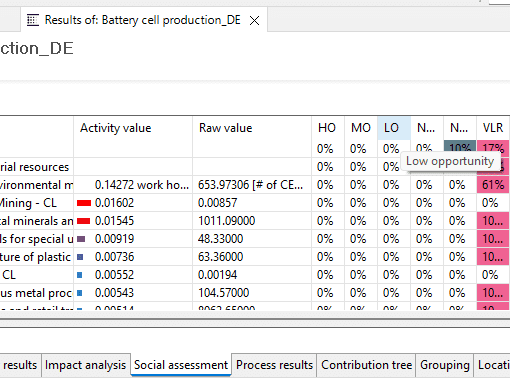Click the VLR column header
The width and height of the screenshot is (510, 378).
493,128
